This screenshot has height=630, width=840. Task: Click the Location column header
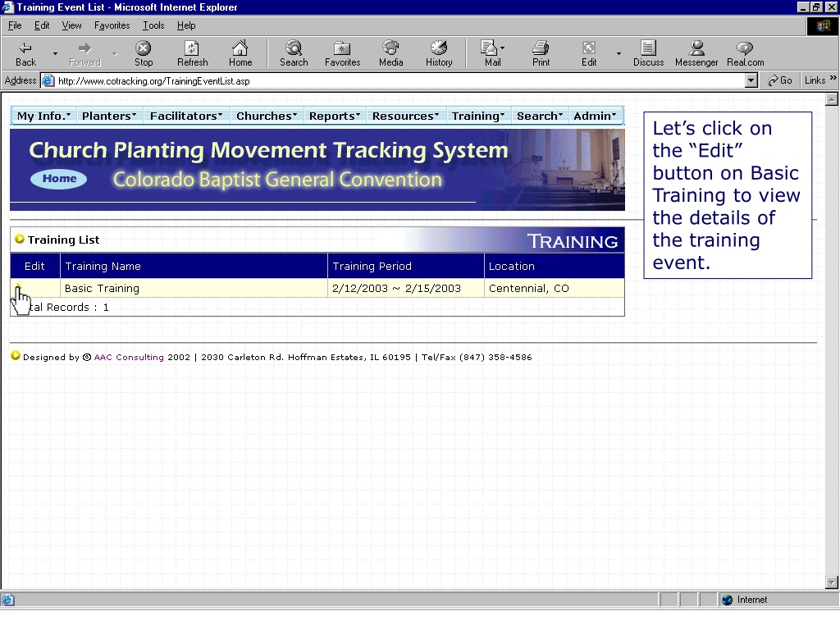555,267
